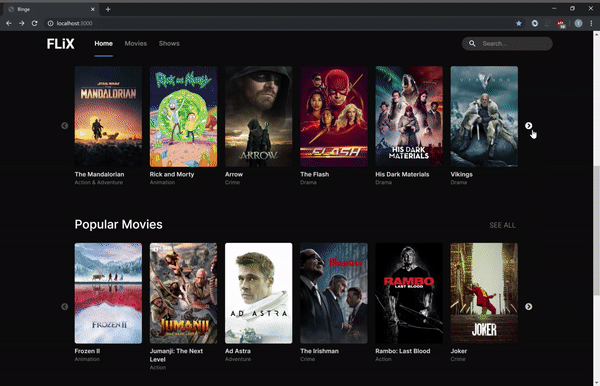Click 'Arrow' title text
Screen dimensions: 600x386
234,174
